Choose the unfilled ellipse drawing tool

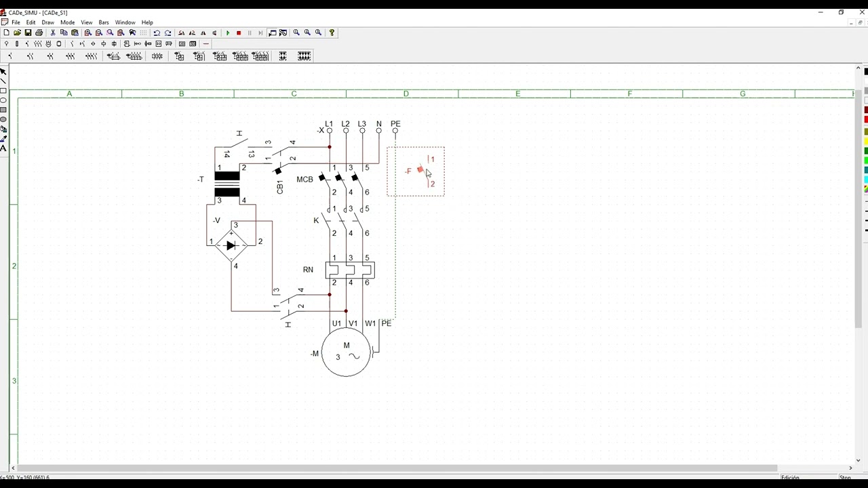(x=3, y=100)
